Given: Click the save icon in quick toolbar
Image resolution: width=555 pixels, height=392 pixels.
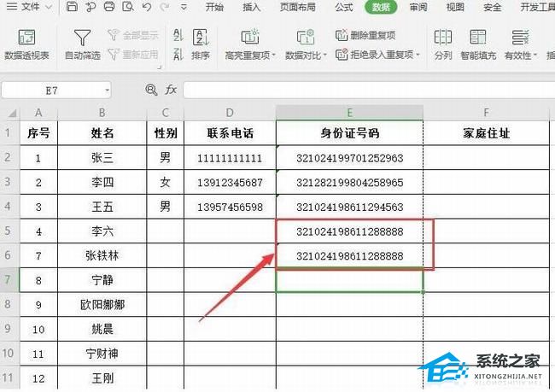Looking at the screenshot, I should [72, 6].
